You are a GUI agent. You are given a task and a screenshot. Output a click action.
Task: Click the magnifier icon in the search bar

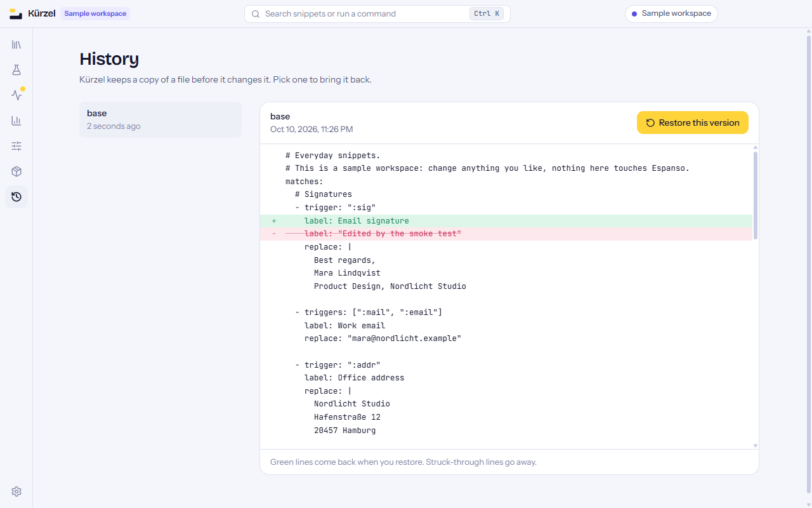click(x=256, y=14)
